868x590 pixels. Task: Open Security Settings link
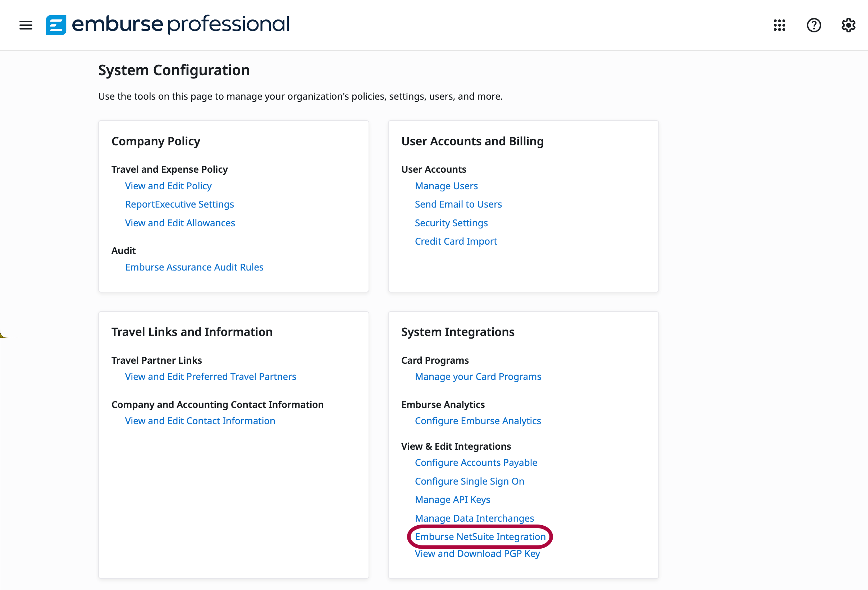[x=451, y=223]
